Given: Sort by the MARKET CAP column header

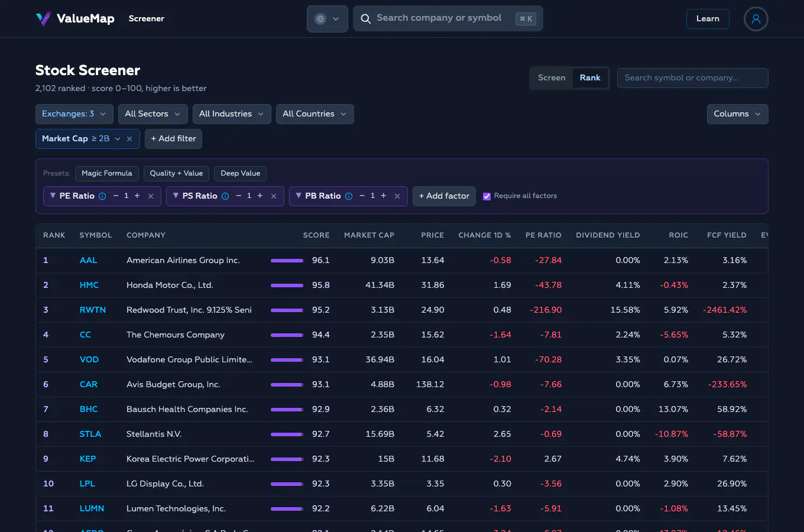Looking at the screenshot, I should (x=369, y=235).
